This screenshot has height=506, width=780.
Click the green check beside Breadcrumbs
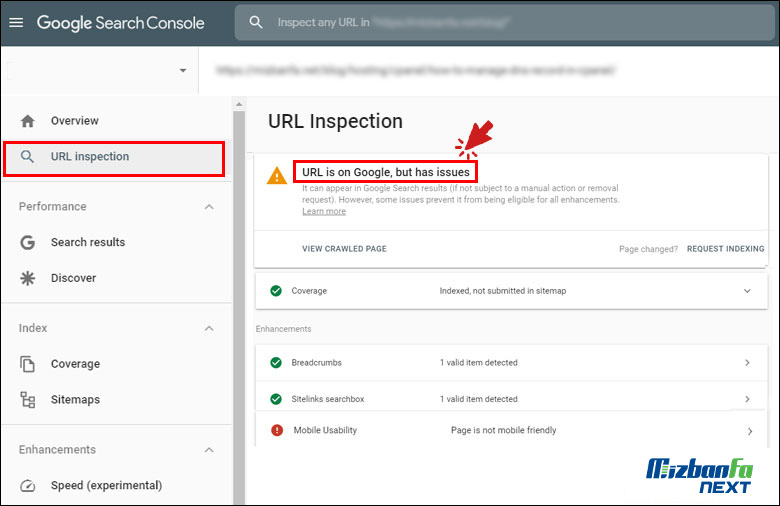click(x=276, y=363)
